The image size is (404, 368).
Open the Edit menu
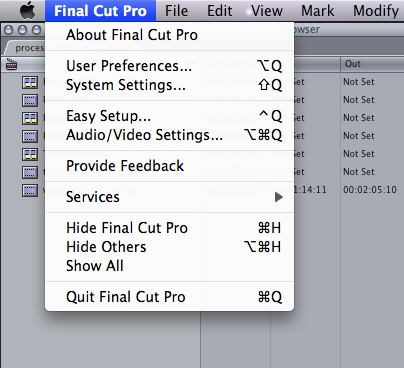click(219, 11)
